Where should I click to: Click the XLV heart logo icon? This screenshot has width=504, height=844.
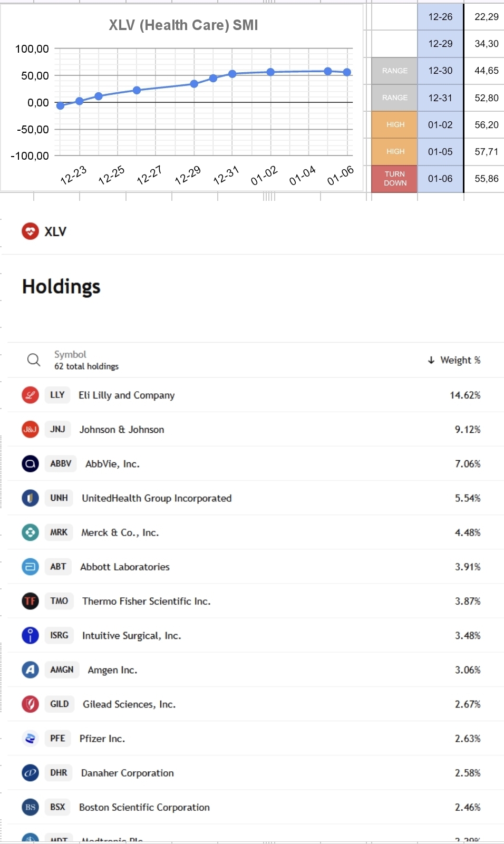[x=30, y=231]
